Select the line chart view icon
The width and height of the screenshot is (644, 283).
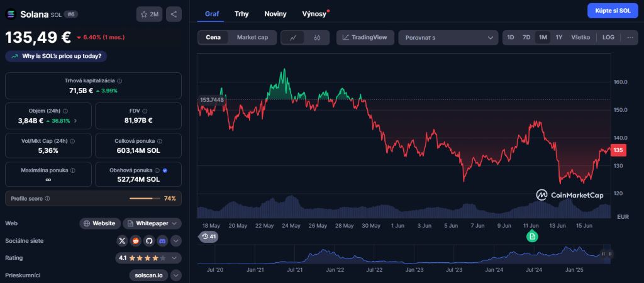(293, 38)
